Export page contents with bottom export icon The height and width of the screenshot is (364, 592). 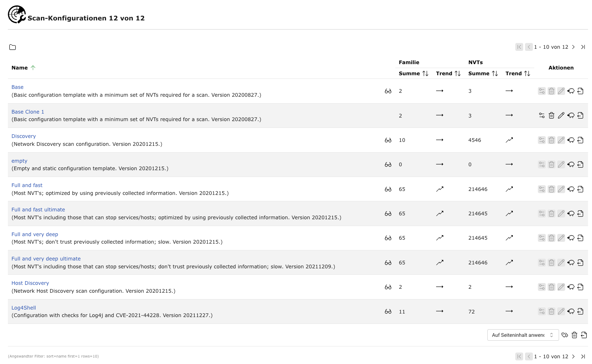point(584,335)
